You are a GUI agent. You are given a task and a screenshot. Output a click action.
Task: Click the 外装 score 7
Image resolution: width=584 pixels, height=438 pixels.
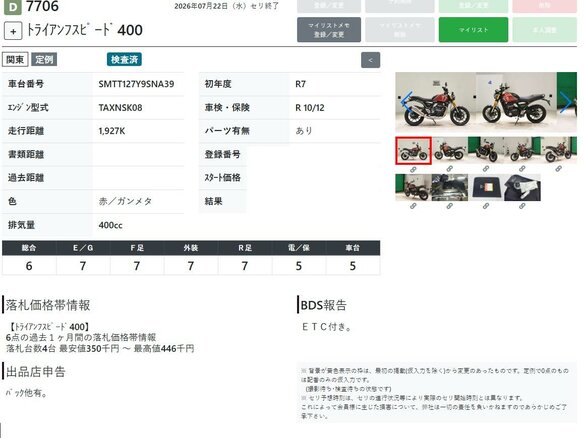pos(191,266)
